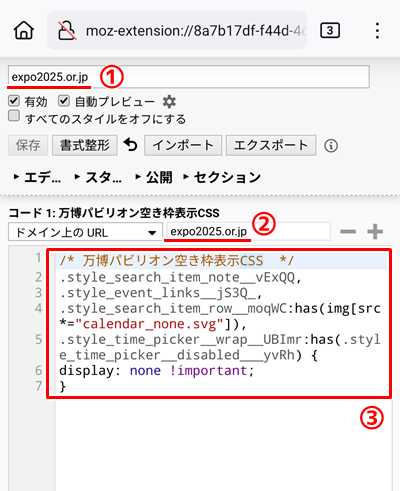Click the エクスポート button

(271, 145)
